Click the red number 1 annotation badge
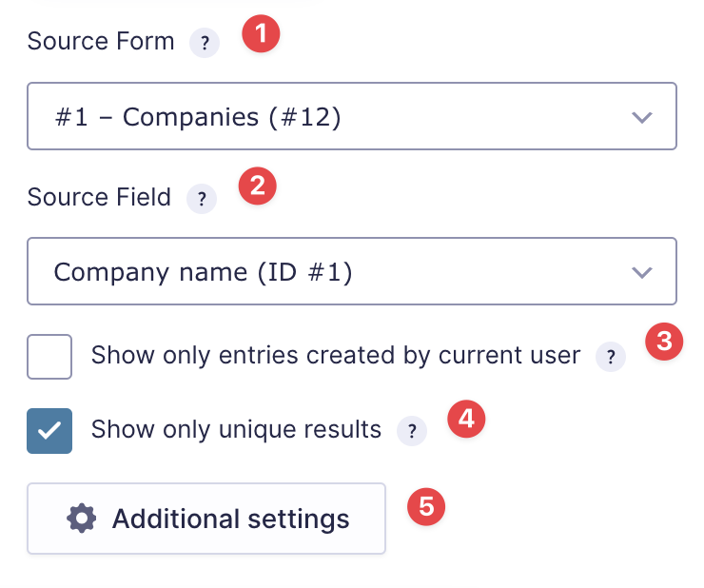The height and width of the screenshot is (588, 704). tap(260, 34)
